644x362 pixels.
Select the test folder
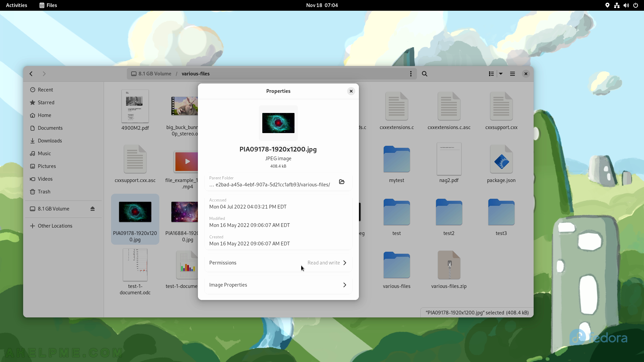tap(397, 217)
